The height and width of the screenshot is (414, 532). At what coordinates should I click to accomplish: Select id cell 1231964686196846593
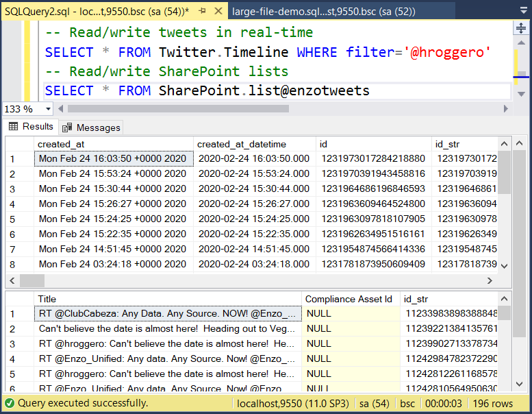click(x=374, y=188)
